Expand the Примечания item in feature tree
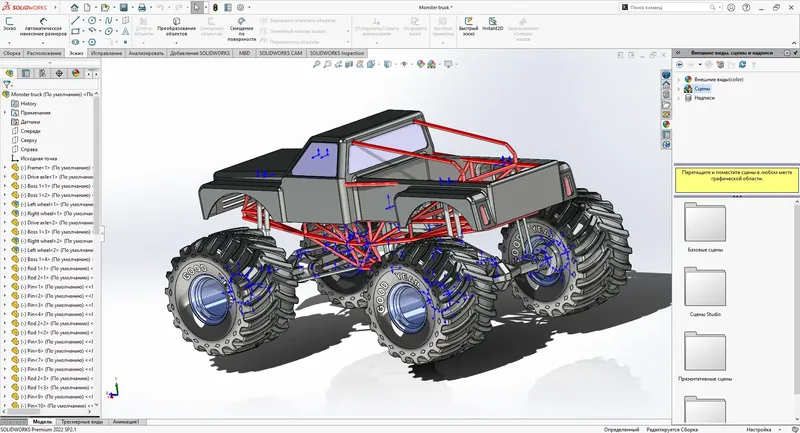The image size is (800, 433). pyautogui.click(x=6, y=113)
